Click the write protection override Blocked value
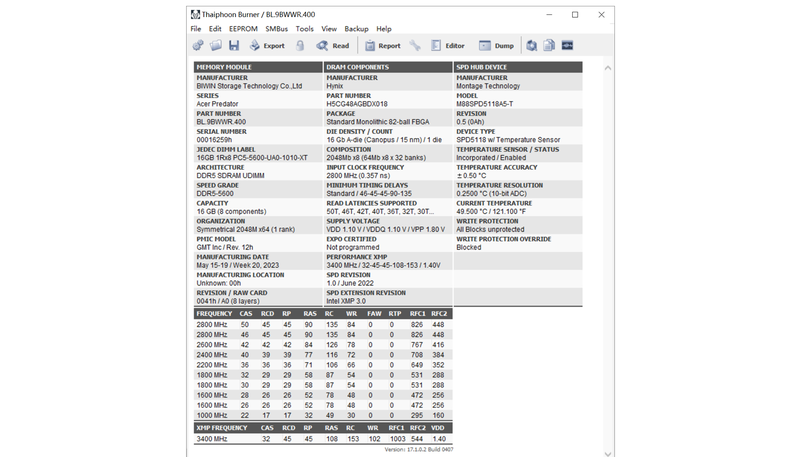800x457 pixels. coord(468,247)
